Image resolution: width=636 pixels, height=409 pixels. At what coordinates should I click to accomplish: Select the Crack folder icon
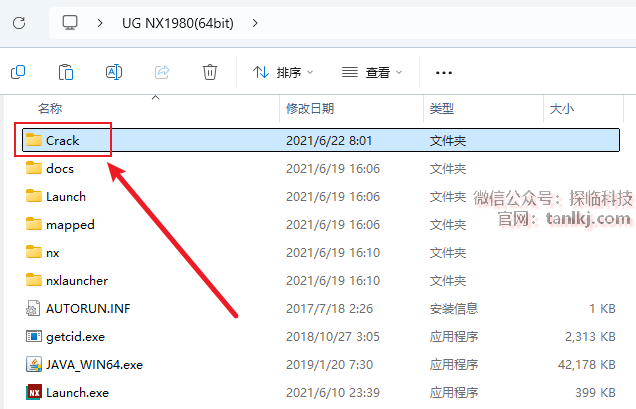point(34,140)
